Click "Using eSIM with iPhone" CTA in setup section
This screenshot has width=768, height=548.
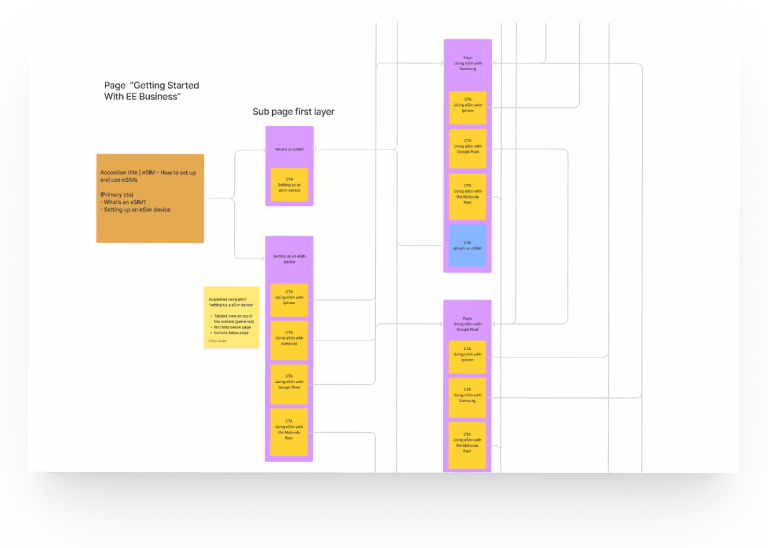click(289, 301)
